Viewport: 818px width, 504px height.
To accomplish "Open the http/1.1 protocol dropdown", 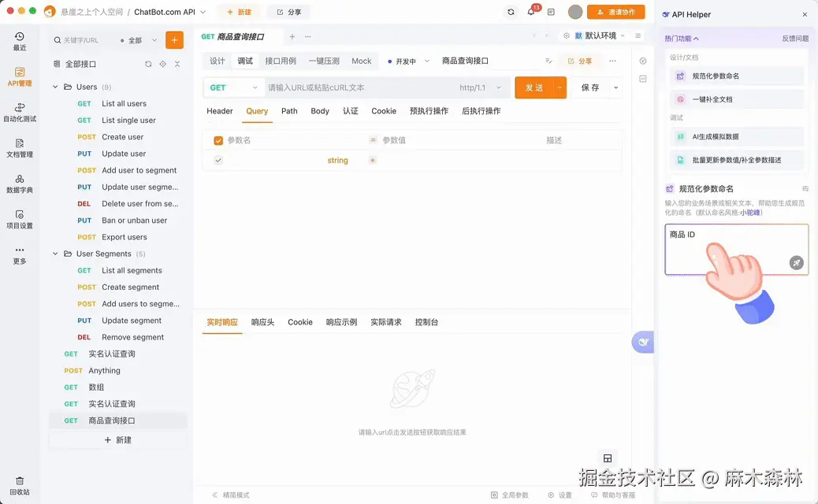I will (x=480, y=87).
